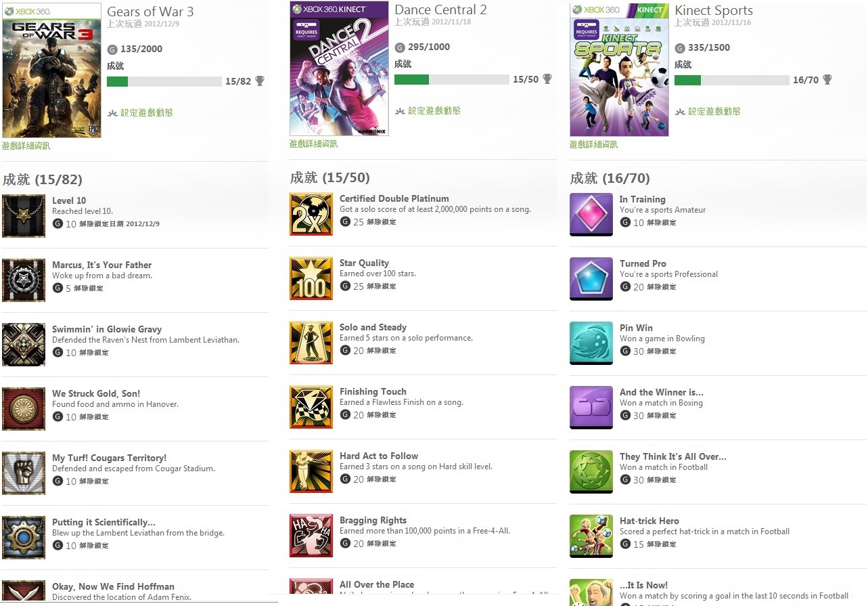868x606 pixels.
Task: Click the They Think It's All Over football icon
Action: click(x=591, y=472)
